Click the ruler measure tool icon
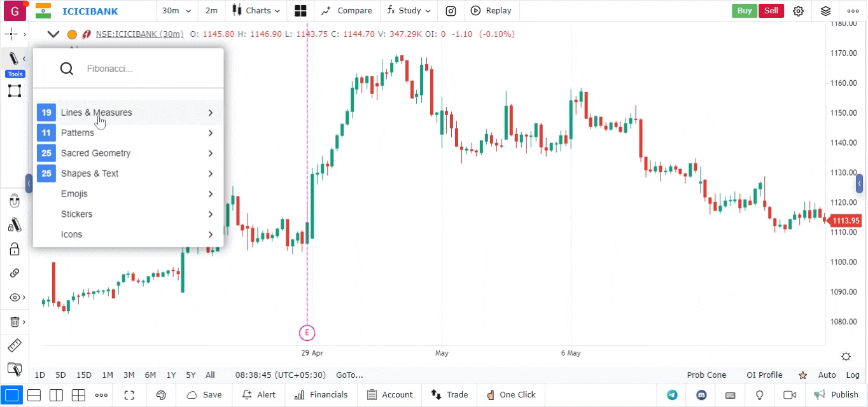The image size is (868, 407). 14,346
